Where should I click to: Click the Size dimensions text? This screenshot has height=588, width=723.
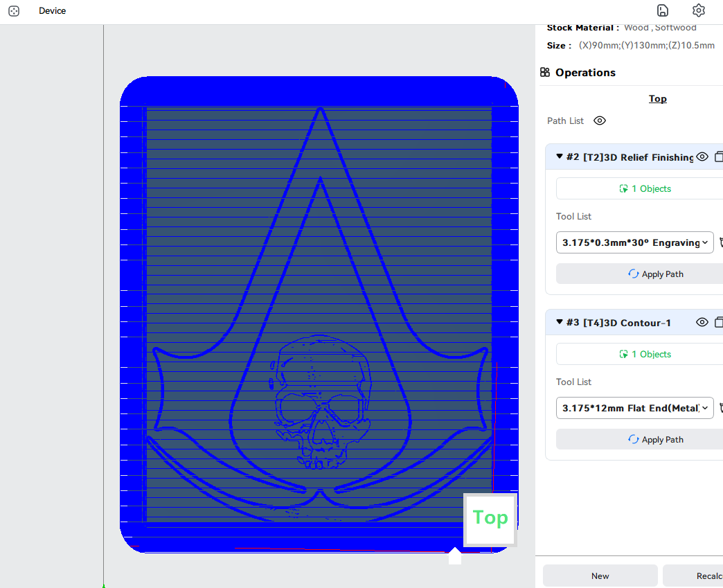click(x=646, y=46)
